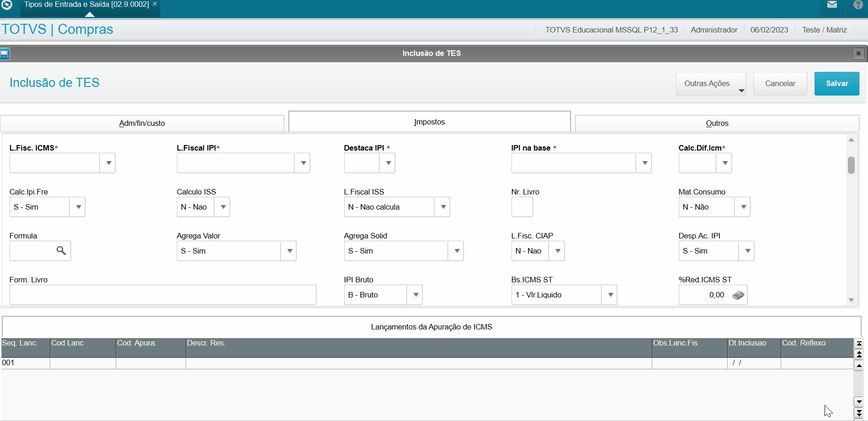Viewport: 868px width, 421px height.
Task: Click the calculator icon beside %Red.ICMS ST
Action: click(x=739, y=295)
